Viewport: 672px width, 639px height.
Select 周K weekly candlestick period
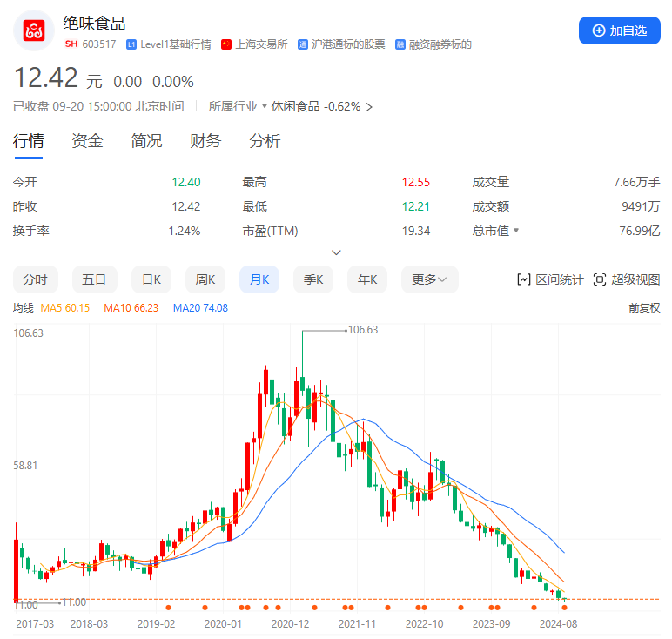[205, 279]
